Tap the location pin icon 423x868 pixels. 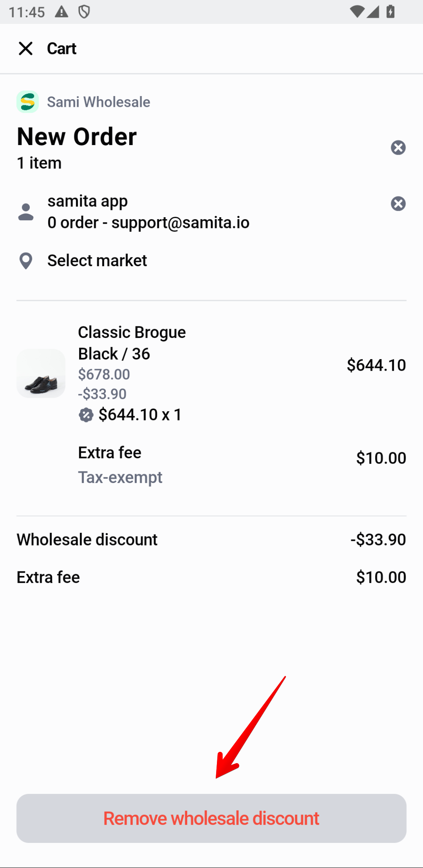click(26, 261)
